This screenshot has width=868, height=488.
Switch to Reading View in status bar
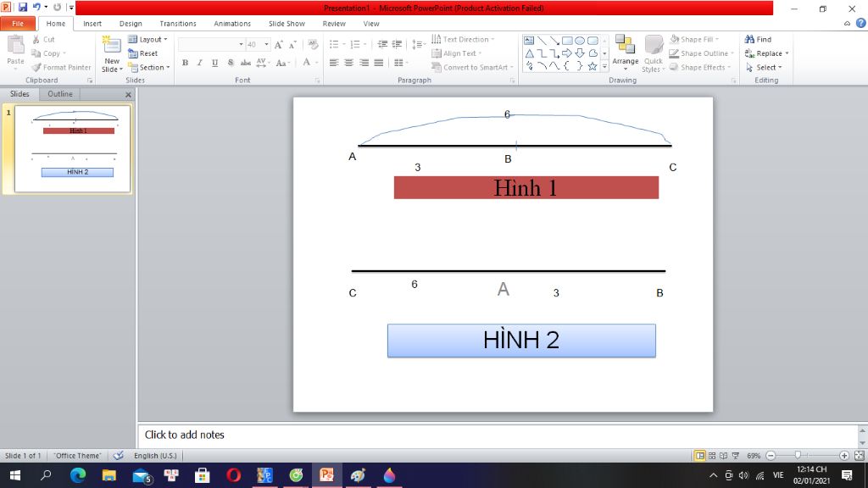[724, 455]
